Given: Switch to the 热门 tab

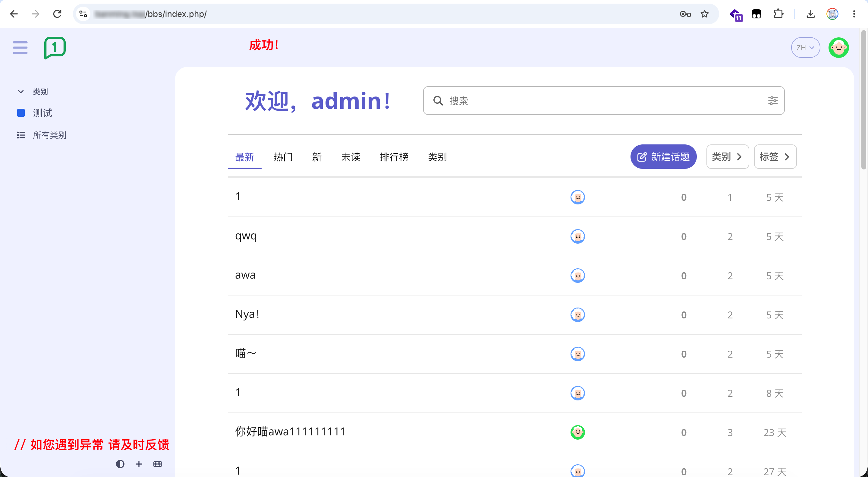Looking at the screenshot, I should (x=283, y=157).
